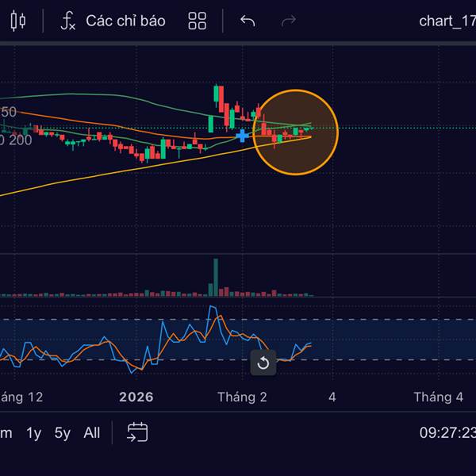The width and height of the screenshot is (476, 476).
Task: Click the clock time display 09:27
Action: (447, 432)
